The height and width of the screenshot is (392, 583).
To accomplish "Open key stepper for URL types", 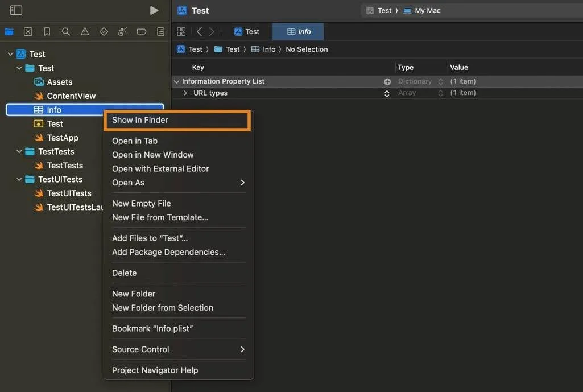I will pyautogui.click(x=387, y=93).
